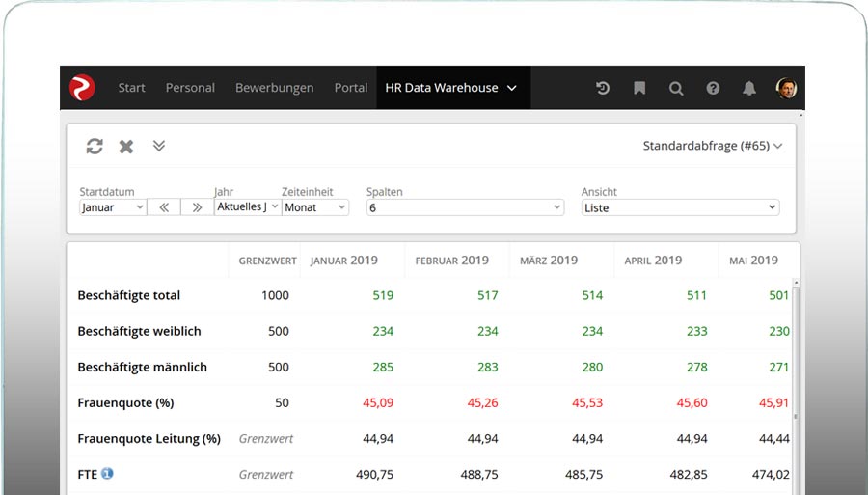Click the table's vertical scrollbar

[x=796, y=387]
